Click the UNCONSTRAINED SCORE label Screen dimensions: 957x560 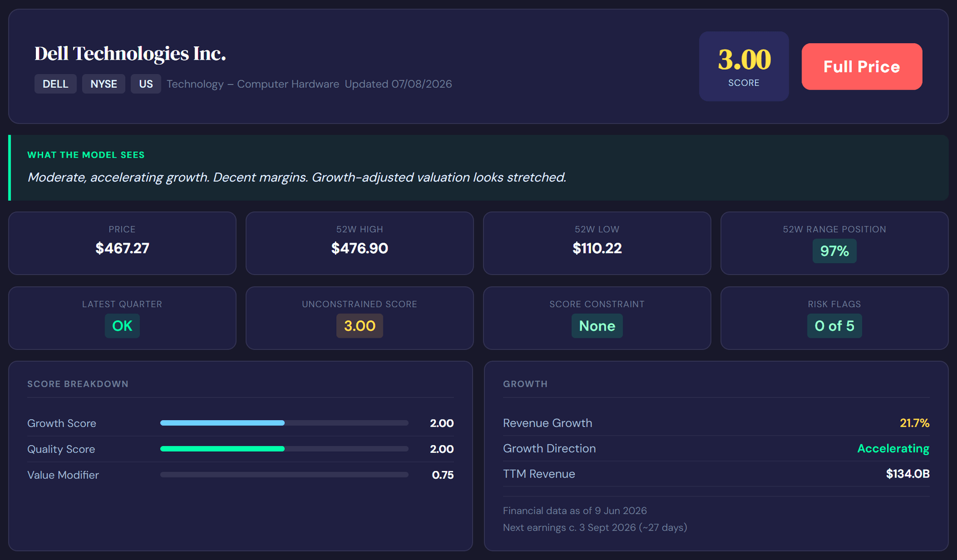pyautogui.click(x=359, y=304)
